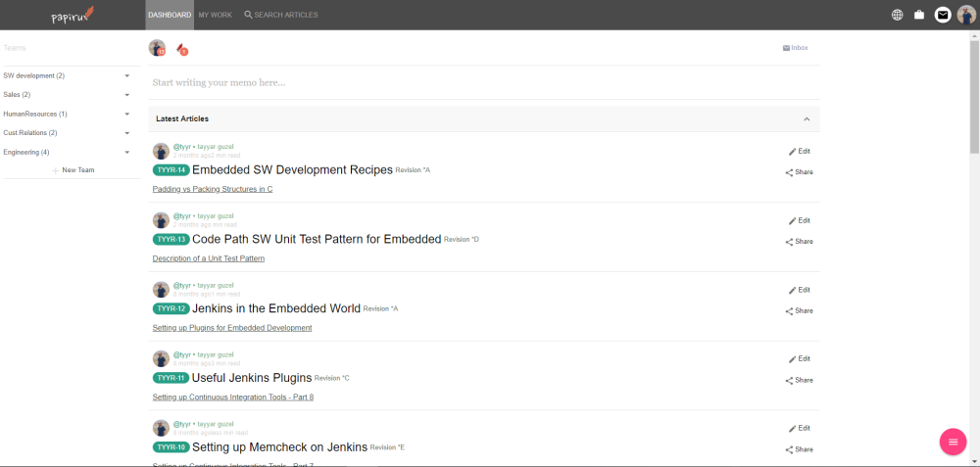The height and width of the screenshot is (467, 980).
Task: Click the pink floating menu button
Action: tap(953, 442)
